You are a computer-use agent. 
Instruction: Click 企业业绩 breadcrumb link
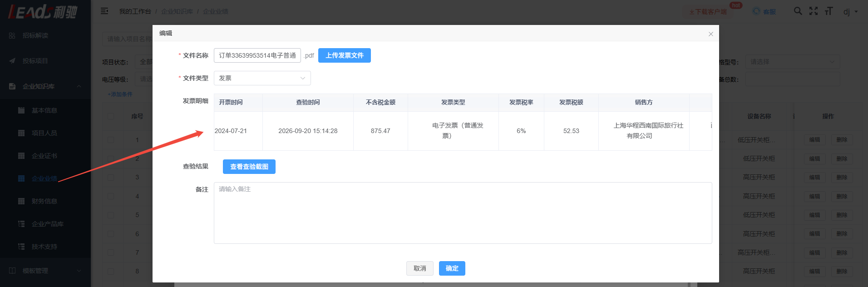pos(216,11)
